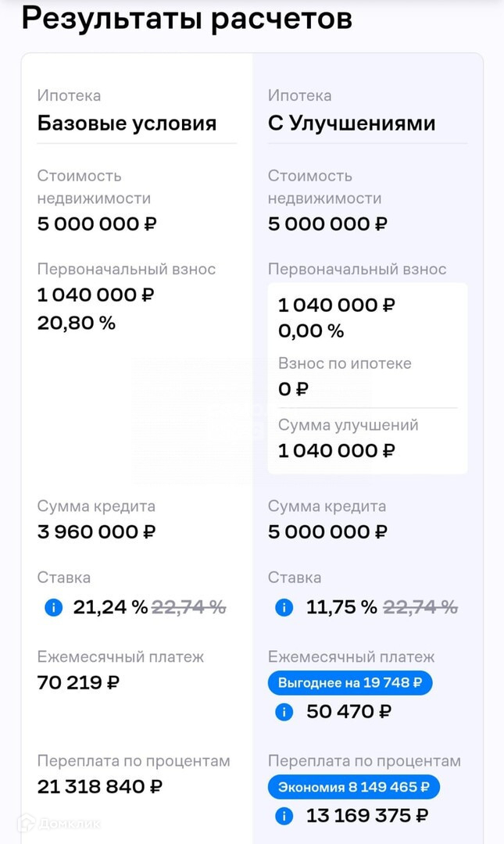Click info icon beside 11,75 % rate

point(284,607)
